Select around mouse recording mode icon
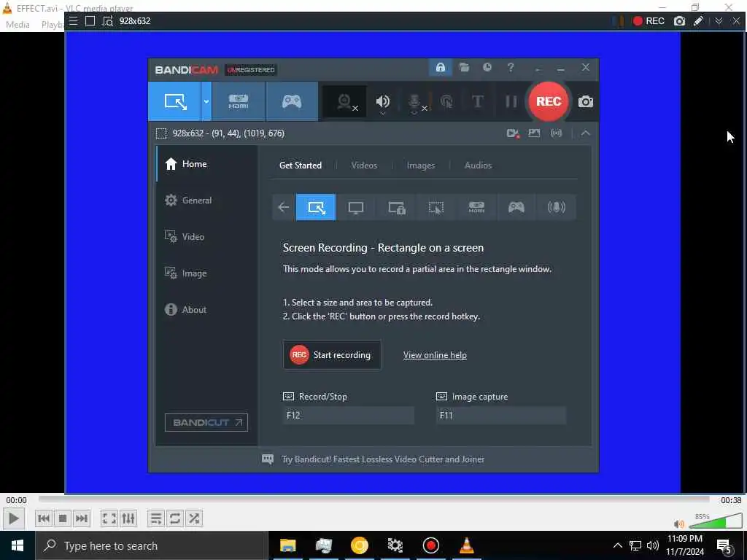The image size is (747, 560). click(436, 207)
